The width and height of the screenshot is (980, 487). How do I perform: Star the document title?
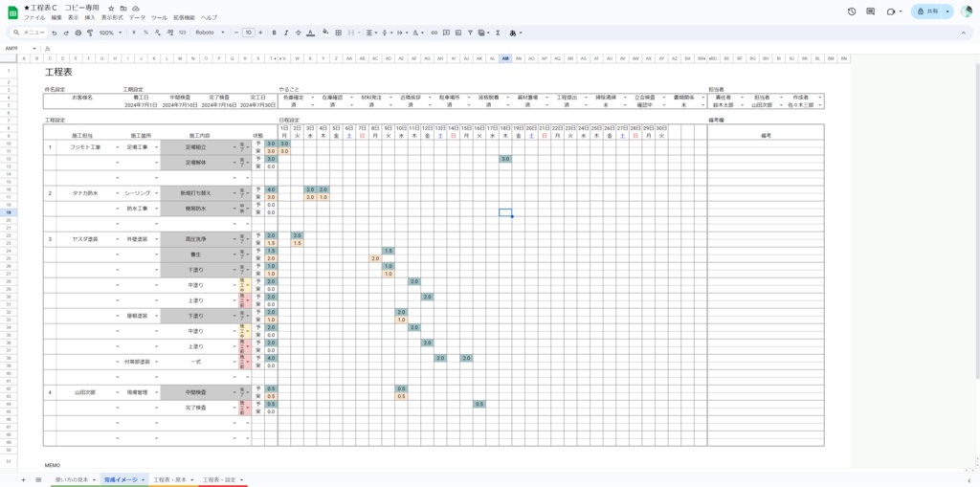coord(111,8)
